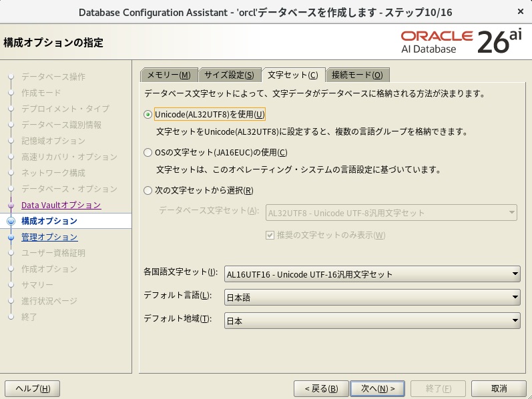Open the Data Vaultオプション step link

tap(61, 205)
